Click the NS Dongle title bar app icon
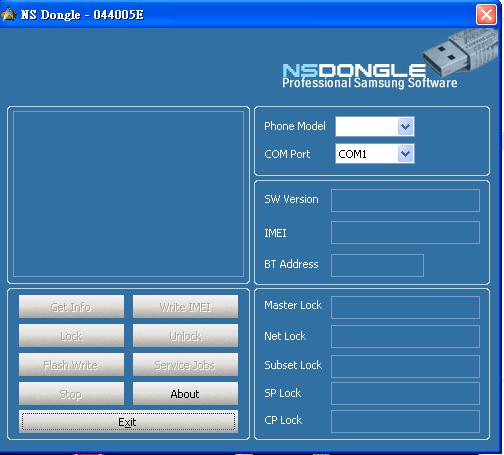This screenshot has height=455, width=504. 9,14
